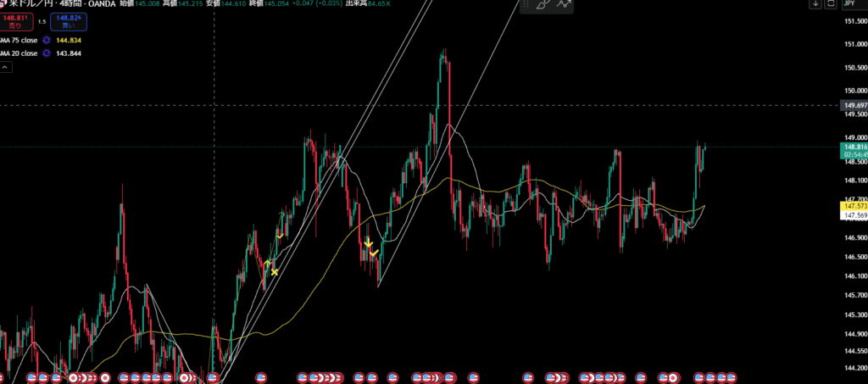Screen dimensions: 868x384
Task: Select the brush drawing tool in floating toolbar
Action: [544, 5]
